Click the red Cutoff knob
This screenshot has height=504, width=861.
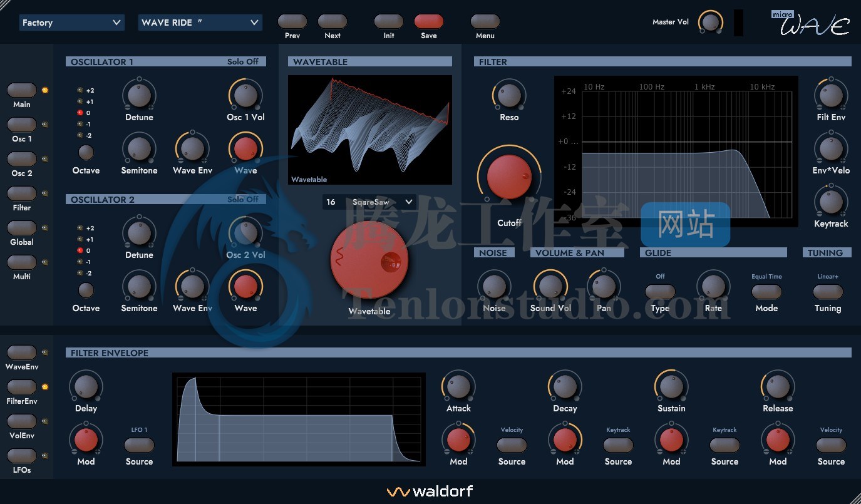click(x=509, y=177)
